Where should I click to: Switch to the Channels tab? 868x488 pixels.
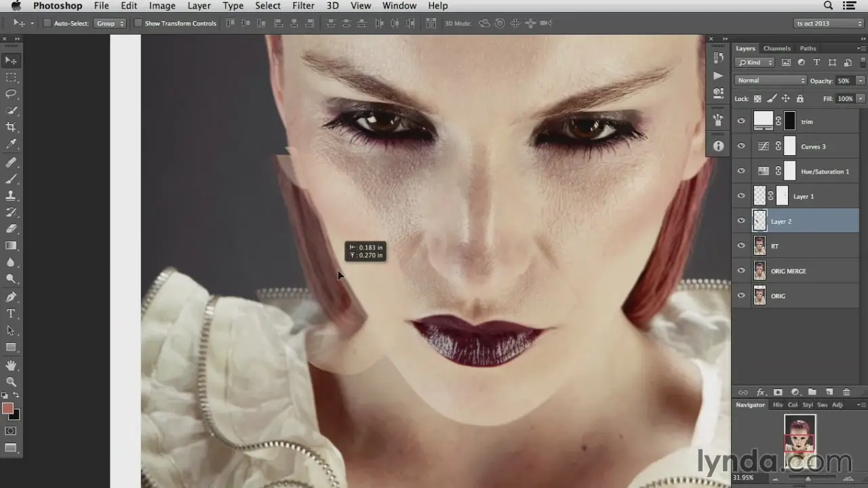tap(776, 49)
